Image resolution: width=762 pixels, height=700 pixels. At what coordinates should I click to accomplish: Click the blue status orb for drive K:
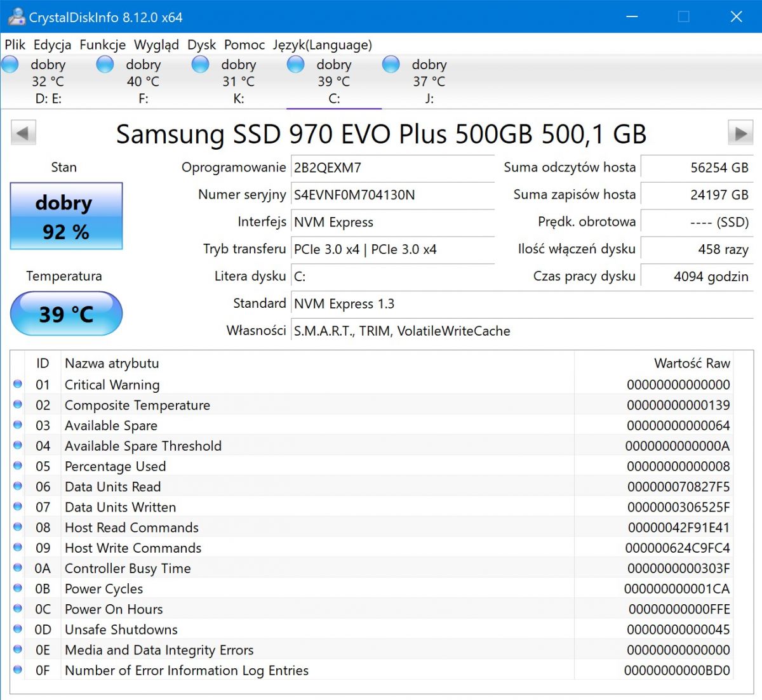(x=200, y=64)
